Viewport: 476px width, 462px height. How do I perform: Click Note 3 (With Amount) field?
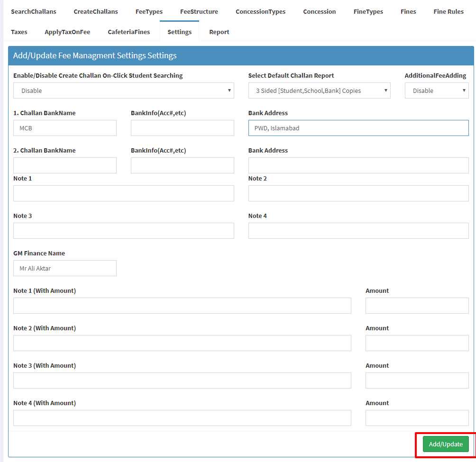coord(182,380)
